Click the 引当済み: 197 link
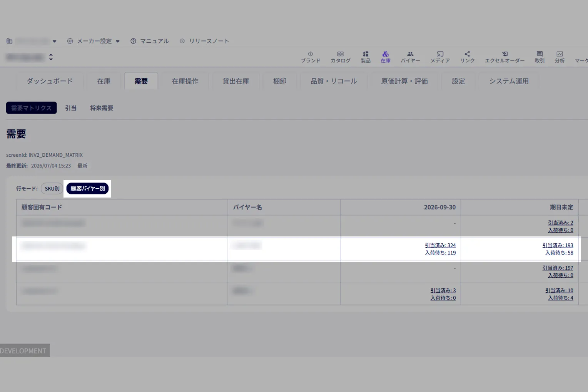The height and width of the screenshot is (392, 588). click(558, 268)
